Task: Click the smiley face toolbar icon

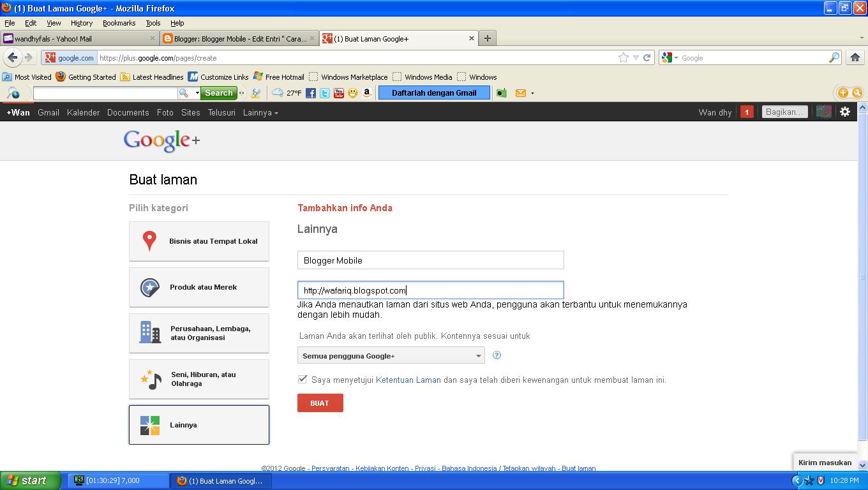Action: tap(353, 93)
